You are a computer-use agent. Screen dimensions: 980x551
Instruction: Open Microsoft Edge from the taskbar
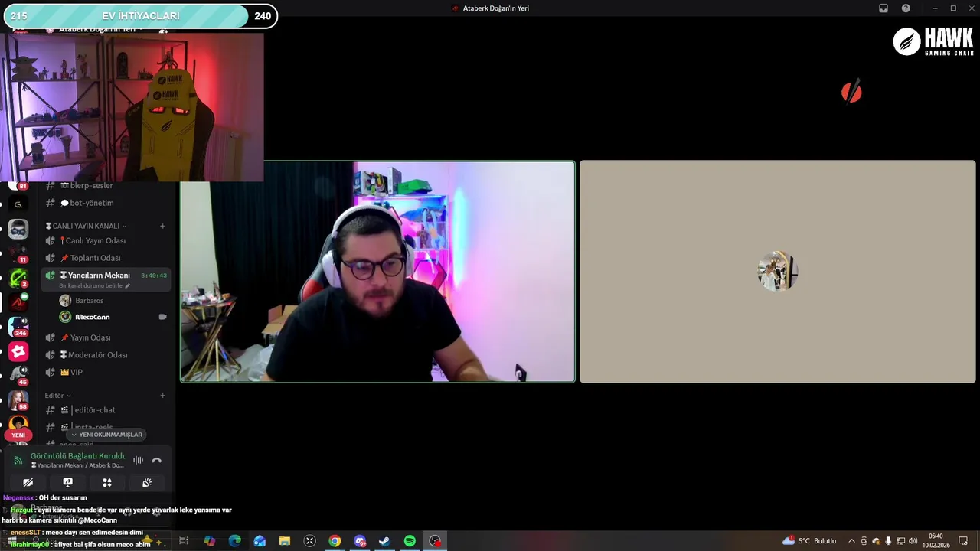point(234,541)
